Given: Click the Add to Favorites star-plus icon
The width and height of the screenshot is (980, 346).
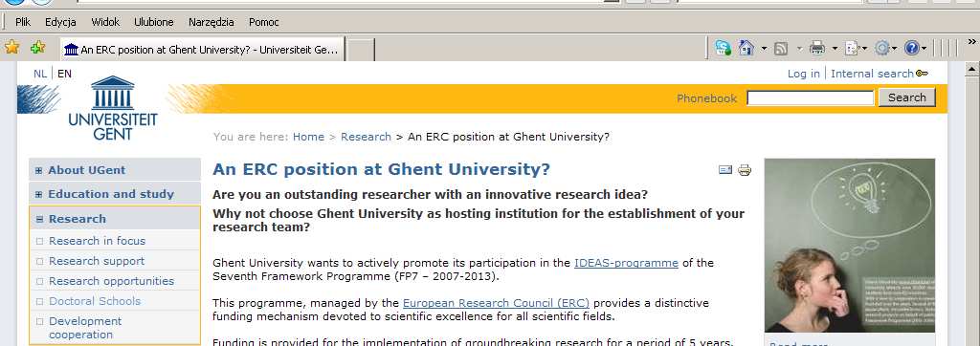Looking at the screenshot, I should point(38,48).
